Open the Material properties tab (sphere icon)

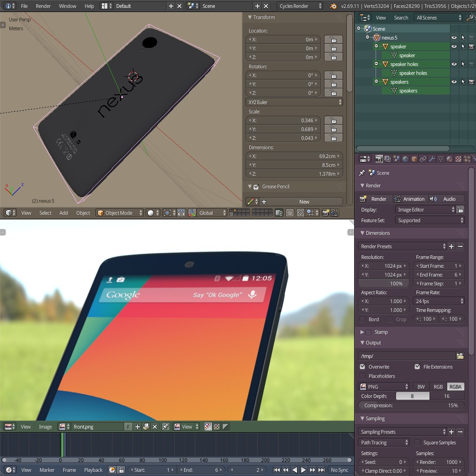click(x=449, y=159)
